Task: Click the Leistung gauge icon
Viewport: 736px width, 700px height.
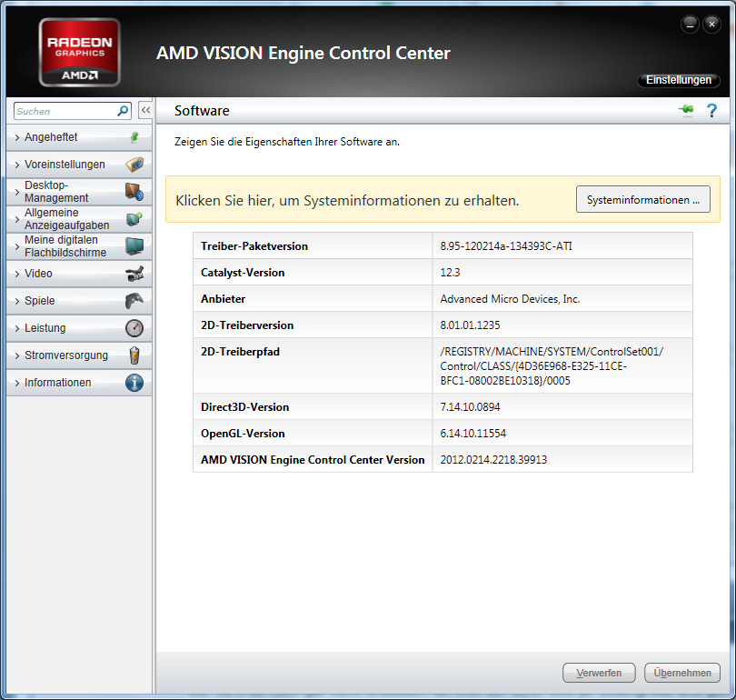Action: click(134, 327)
